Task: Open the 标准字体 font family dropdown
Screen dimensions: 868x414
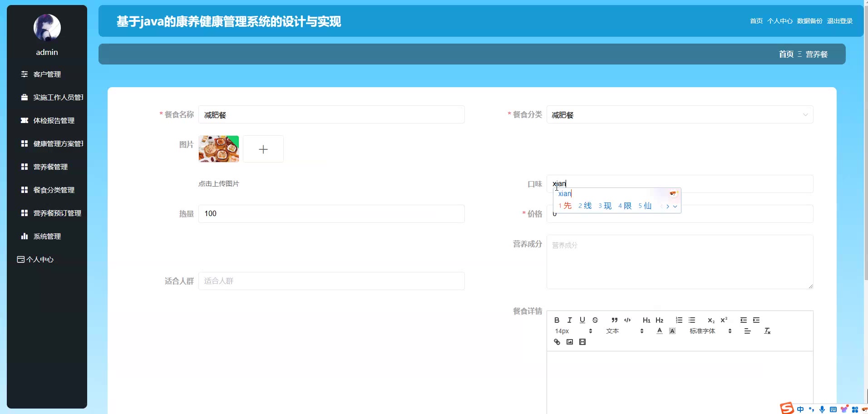Action: 710,331
